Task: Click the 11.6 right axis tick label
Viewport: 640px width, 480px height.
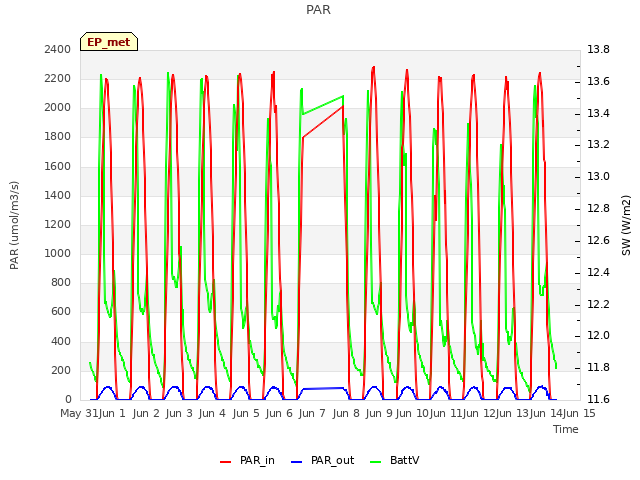Action: click(598, 399)
